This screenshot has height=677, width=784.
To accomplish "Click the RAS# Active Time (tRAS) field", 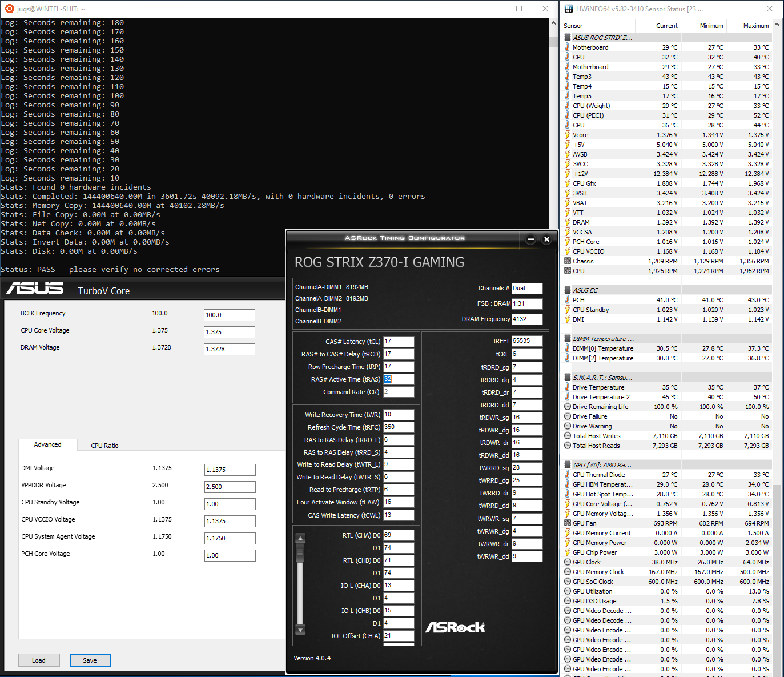I will click(399, 379).
